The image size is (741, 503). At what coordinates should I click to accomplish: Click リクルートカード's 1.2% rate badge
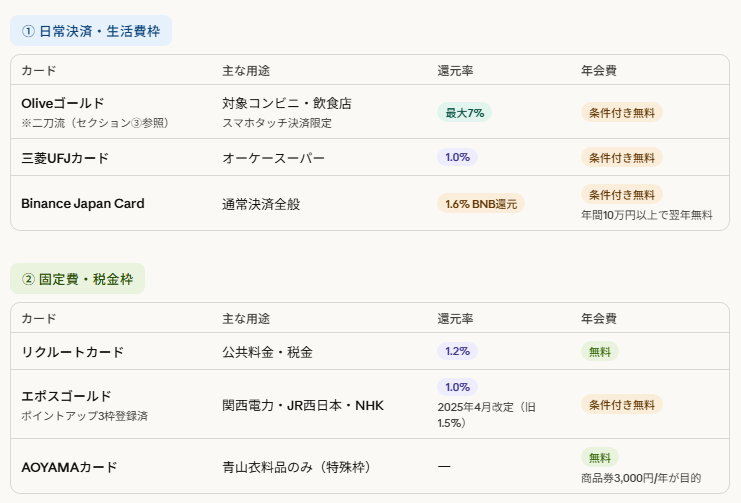point(457,351)
